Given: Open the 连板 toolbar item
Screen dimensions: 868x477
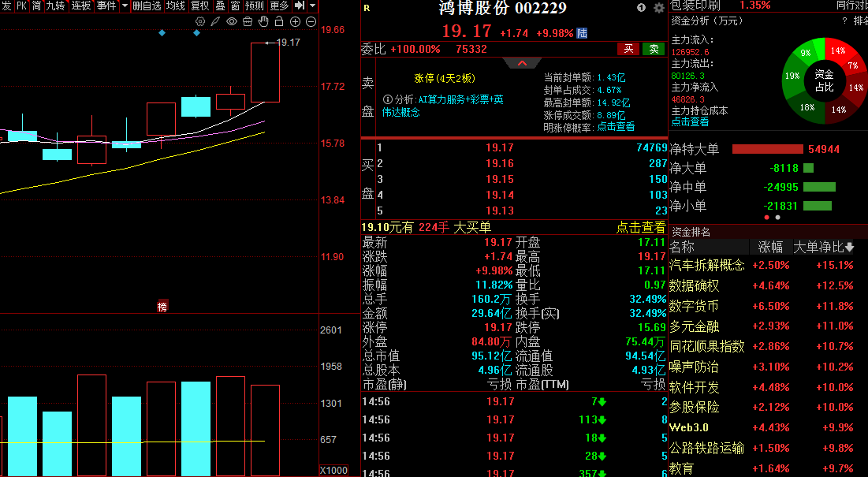Looking at the screenshot, I should [x=81, y=6].
